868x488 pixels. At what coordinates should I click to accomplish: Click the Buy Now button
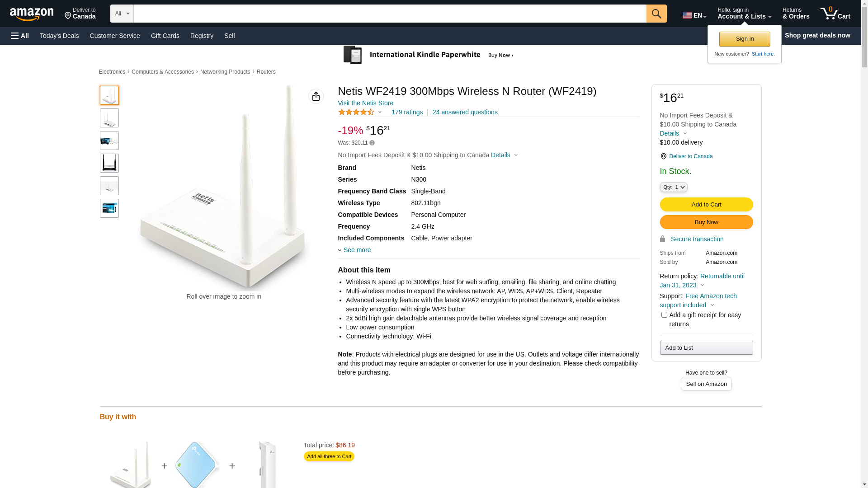(x=706, y=222)
